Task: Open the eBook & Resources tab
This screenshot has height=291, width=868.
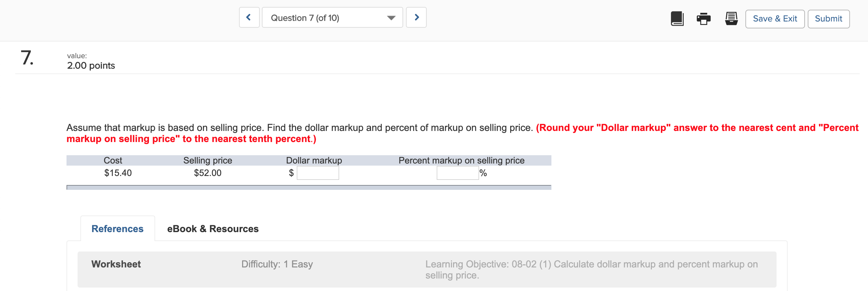Action: (213, 229)
